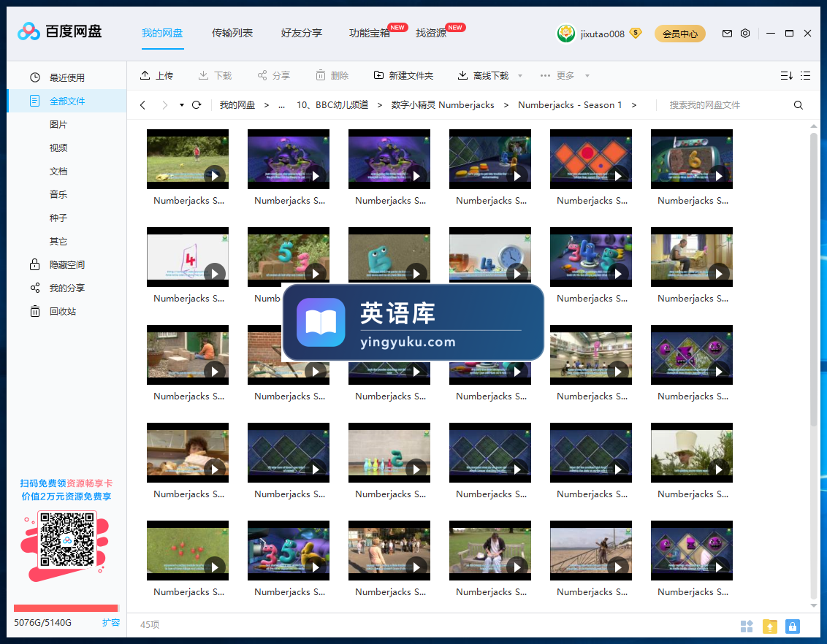Click the Baidu Netdisk logo
827x644 pixels.
tap(60, 31)
